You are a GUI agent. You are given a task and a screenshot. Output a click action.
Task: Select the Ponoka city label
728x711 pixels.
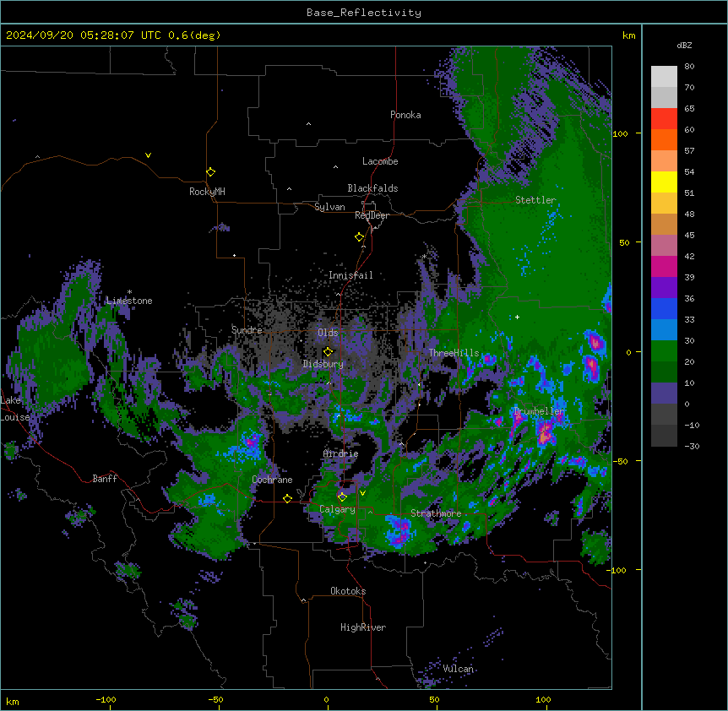[x=405, y=115]
